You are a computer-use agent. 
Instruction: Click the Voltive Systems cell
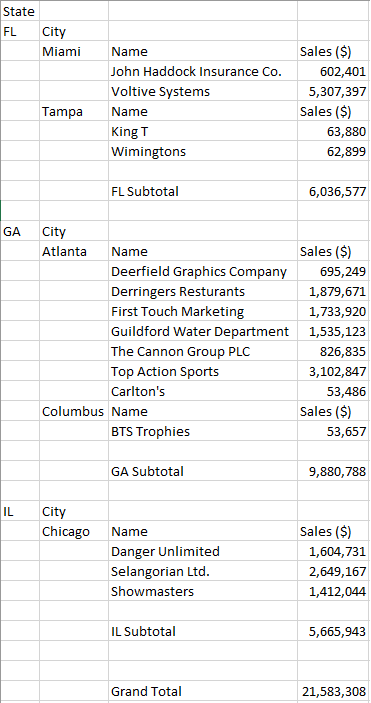(203, 91)
